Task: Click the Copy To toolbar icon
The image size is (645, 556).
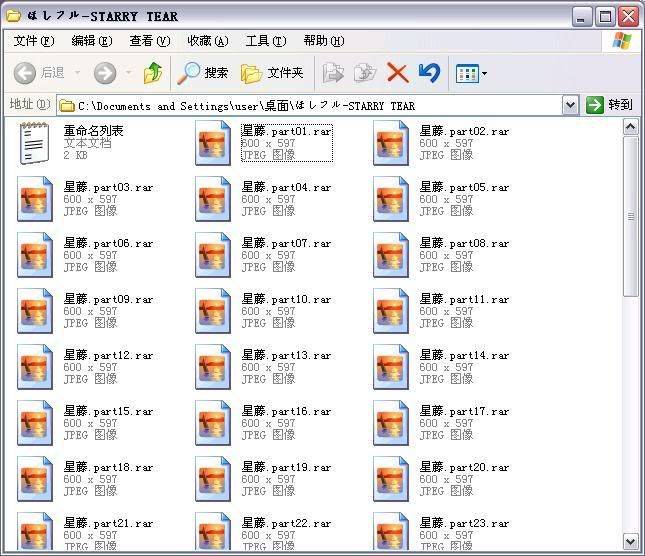Action: tap(365, 73)
